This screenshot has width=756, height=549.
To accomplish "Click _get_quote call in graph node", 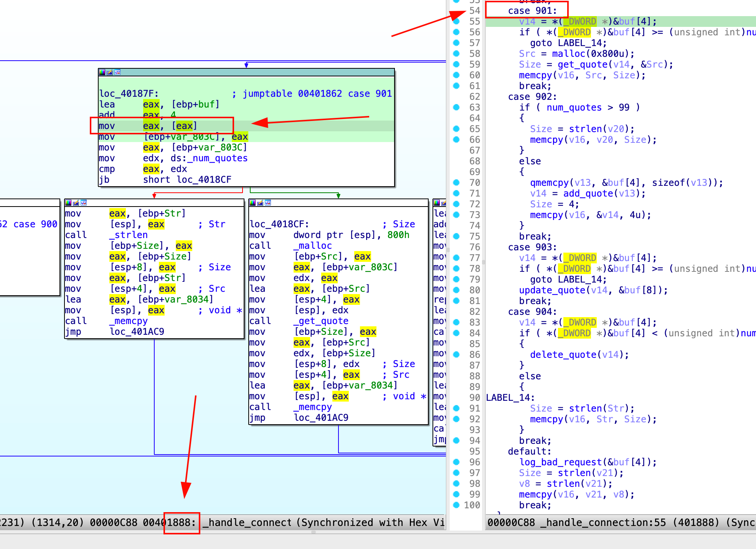I will point(321,321).
